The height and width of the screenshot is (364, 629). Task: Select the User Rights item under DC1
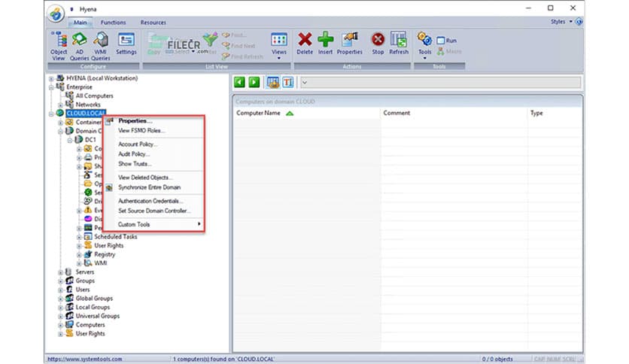(x=108, y=246)
